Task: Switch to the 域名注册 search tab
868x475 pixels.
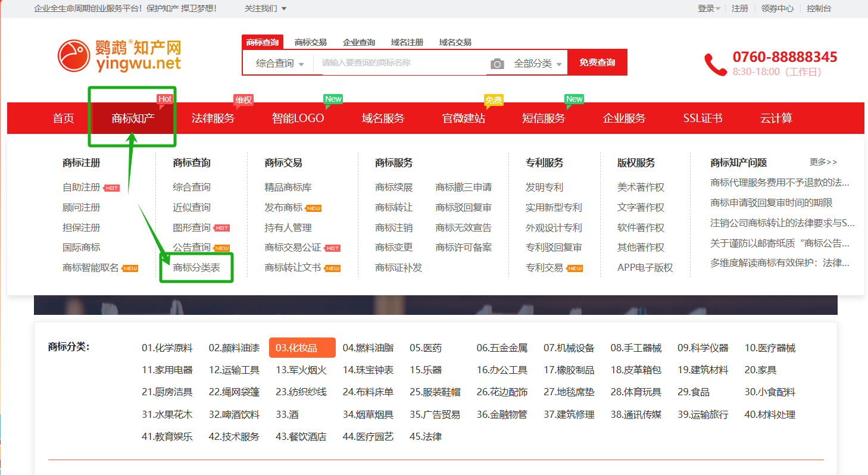Action: 407,42
